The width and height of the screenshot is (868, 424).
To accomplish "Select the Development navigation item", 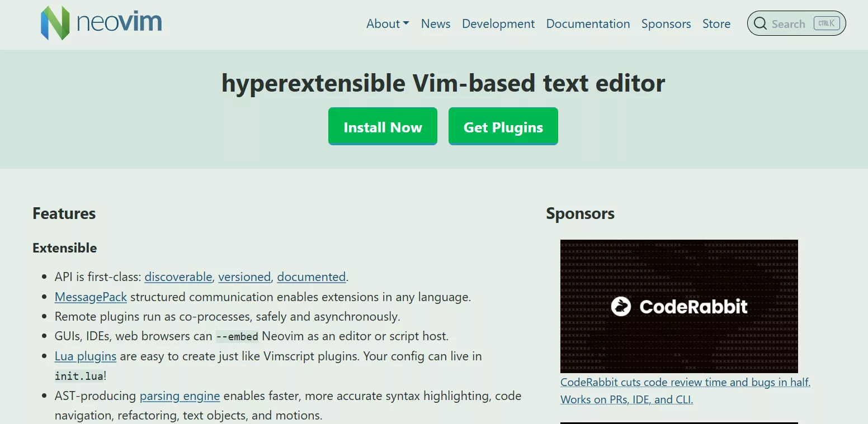I will point(498,23).
